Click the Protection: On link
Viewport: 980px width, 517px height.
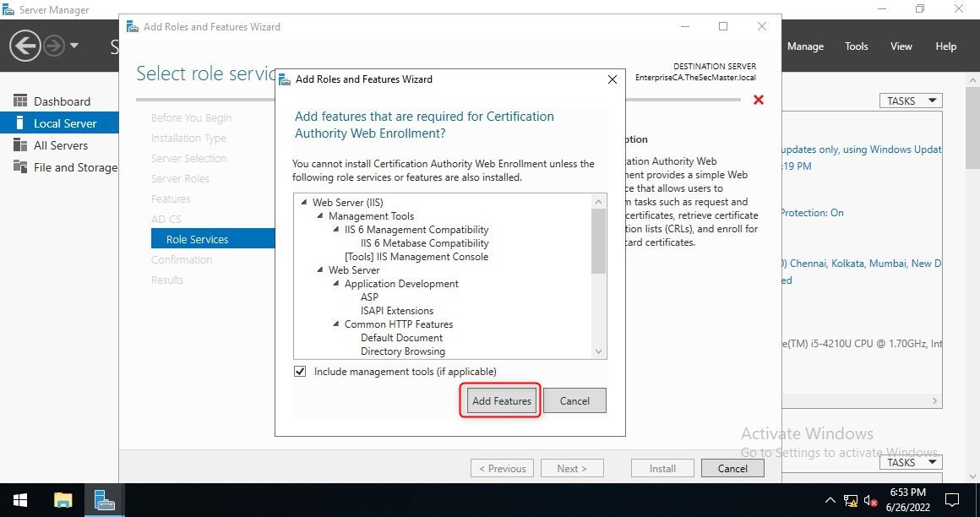pos(812,213)
